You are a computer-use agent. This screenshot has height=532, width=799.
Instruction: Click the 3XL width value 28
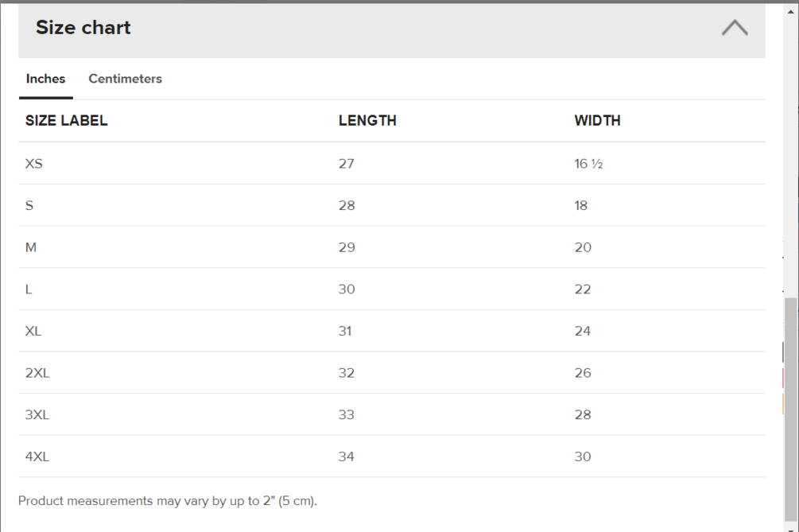tap(583, 415)
